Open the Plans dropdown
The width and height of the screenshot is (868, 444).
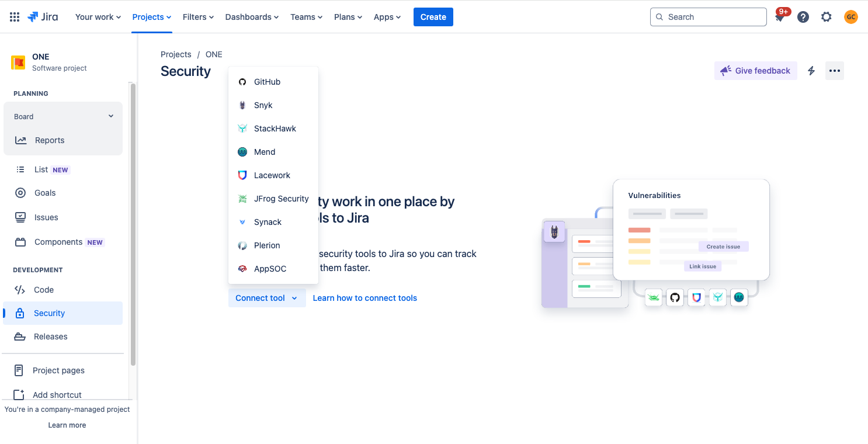click(348, 17)
